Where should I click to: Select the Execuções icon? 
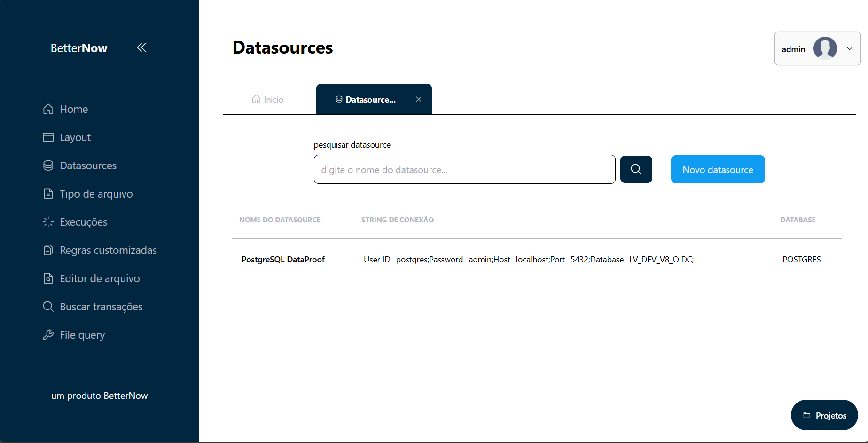coord(48,221)
